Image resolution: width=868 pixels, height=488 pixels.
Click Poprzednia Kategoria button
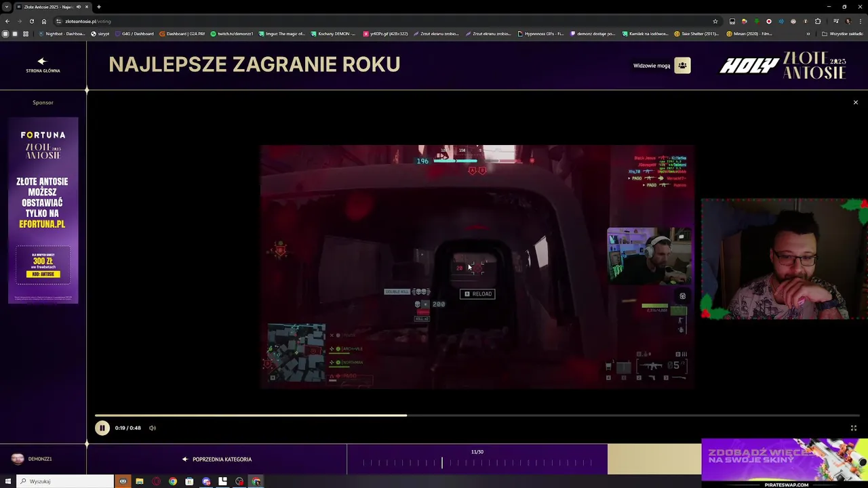click(217, 460)
